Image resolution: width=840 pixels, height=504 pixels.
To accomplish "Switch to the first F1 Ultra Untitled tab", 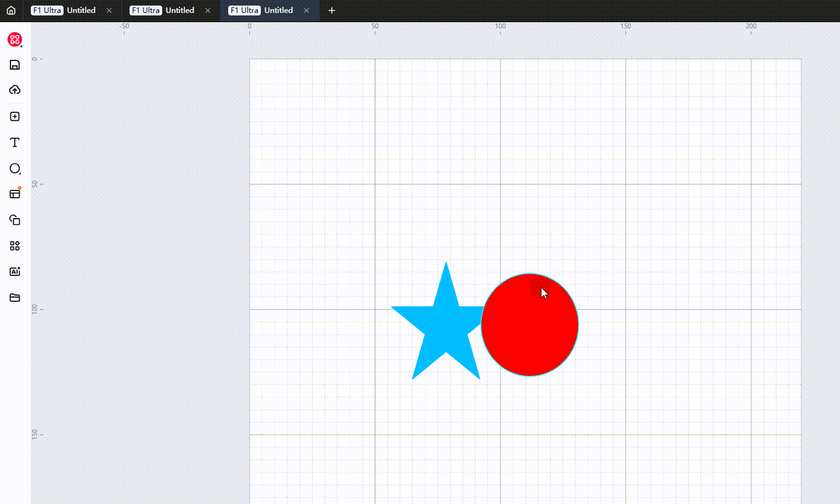I will [64, 10].
